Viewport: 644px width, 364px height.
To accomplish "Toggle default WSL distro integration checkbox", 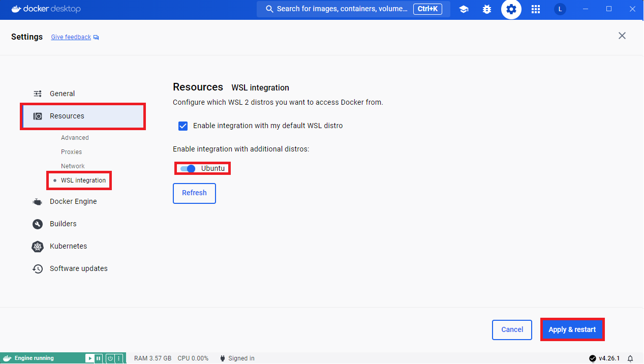I will (x=183, y=126).
